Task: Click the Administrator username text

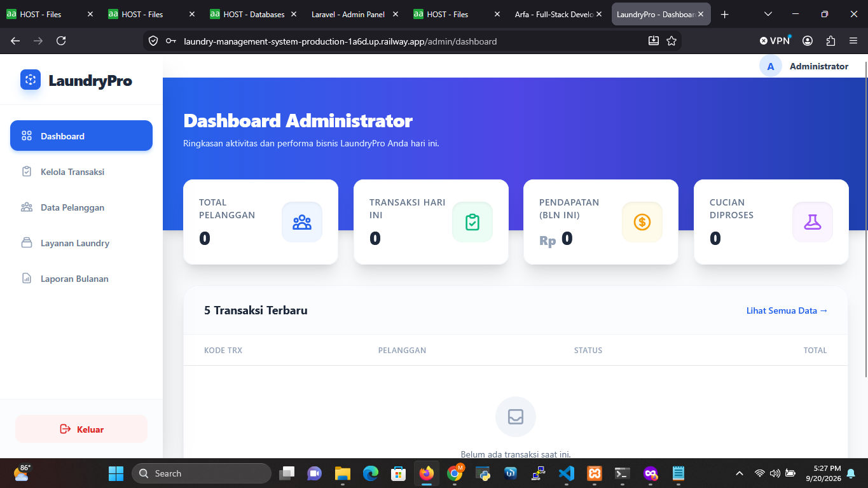Action: click(819, 66)
